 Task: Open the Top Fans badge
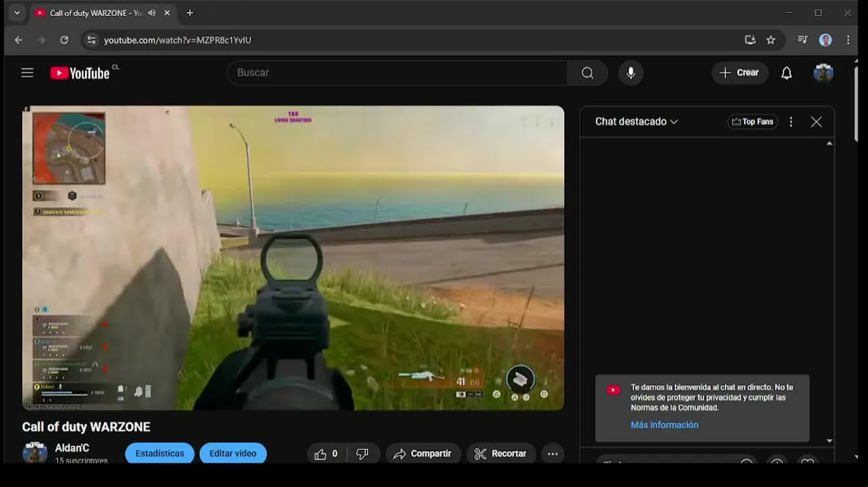click(x=752, y=122)
